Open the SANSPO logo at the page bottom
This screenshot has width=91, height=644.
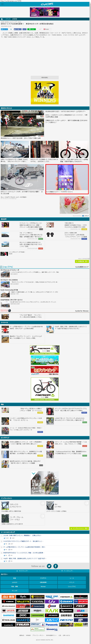coord(52,629)
